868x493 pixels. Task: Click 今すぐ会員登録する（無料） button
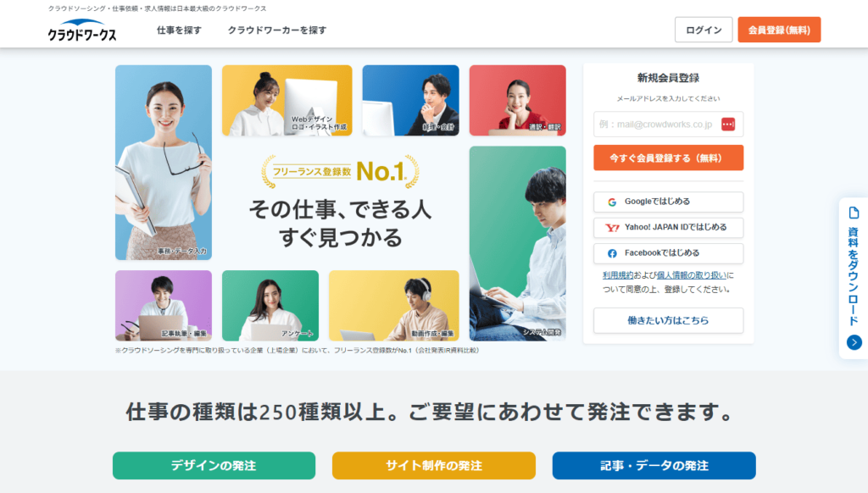668,158
